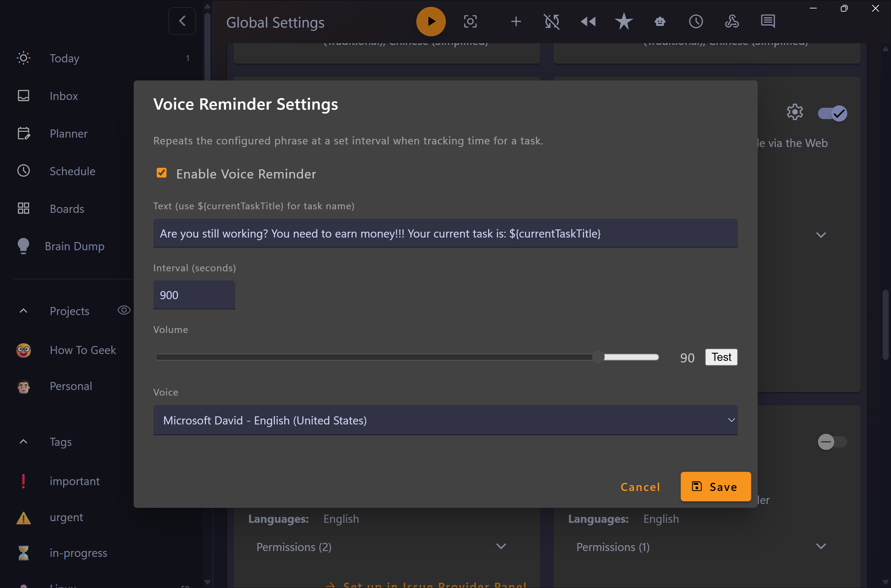The width and height of the screenshot is (891, 588).
Task: Click the Today sun icon
Action: (x=23, y=58)
